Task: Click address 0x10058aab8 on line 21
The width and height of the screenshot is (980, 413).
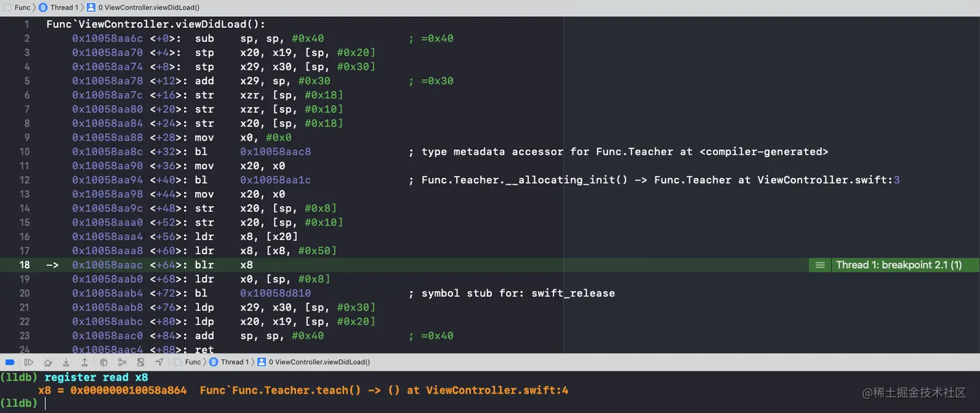Action: click(x=108, y=307)
